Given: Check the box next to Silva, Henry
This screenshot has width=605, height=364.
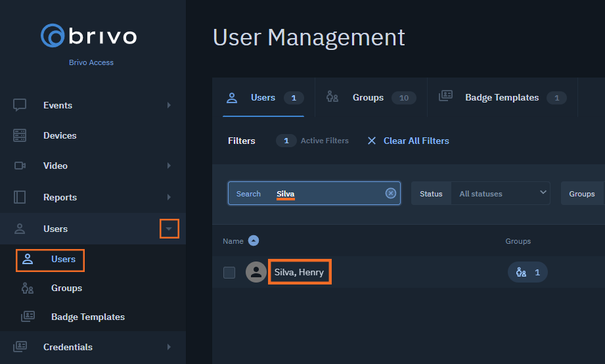Looking at the screenshot, I should (x=229, y=273).
